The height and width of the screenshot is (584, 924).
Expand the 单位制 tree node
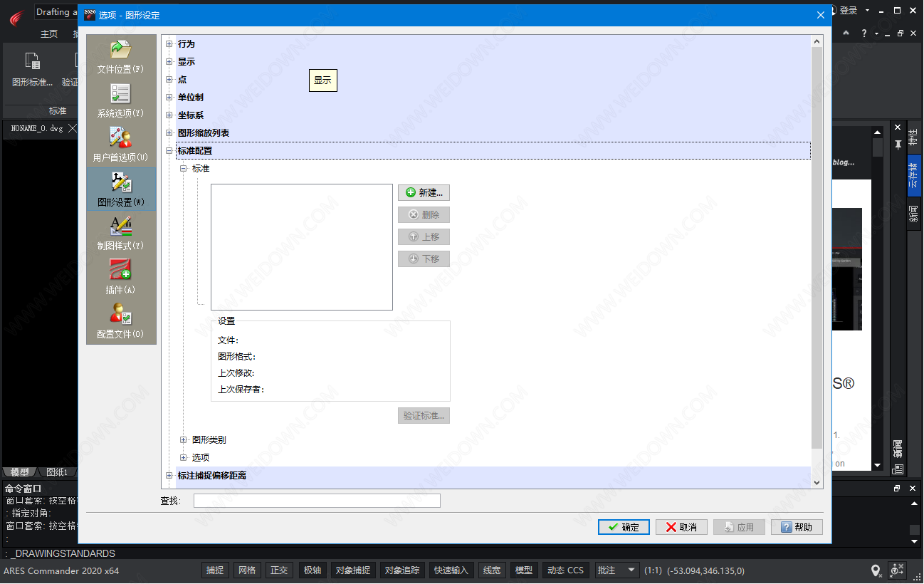169,98
